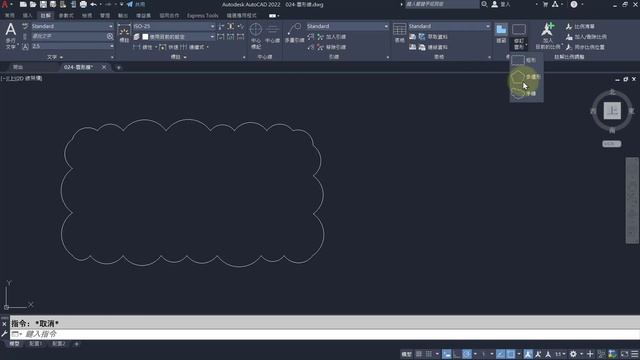Toggle annotation visibility in status bar
Image resolution: width=640 pixels, height=360 pixels.
click(x=528, y=354)
